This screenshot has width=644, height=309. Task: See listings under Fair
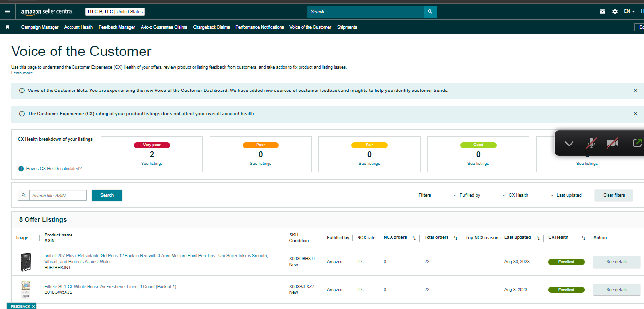(x=369, y=164)
